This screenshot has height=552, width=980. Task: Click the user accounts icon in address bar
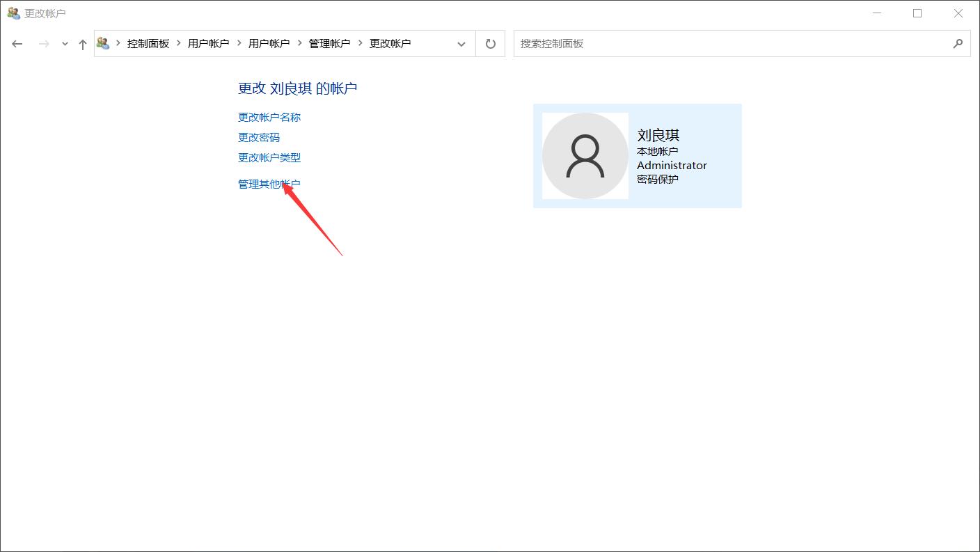pyautogui.click(x=103, y=43)
